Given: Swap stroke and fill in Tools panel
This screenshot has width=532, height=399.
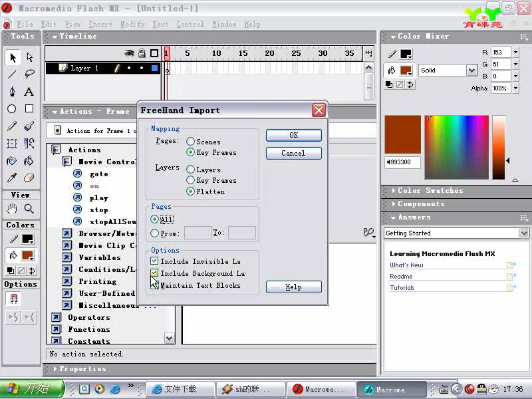Looking at the screenshot, I should [32, 271].
